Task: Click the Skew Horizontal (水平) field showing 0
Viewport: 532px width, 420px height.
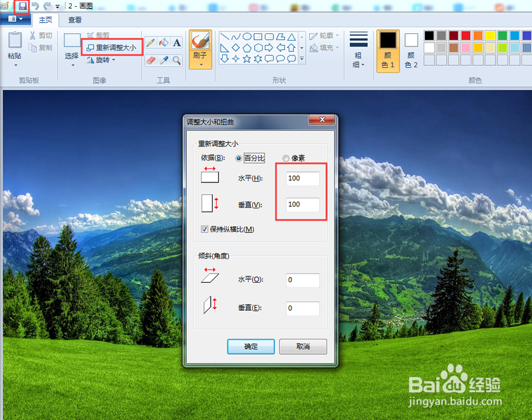Action: (x=303, y=280)
